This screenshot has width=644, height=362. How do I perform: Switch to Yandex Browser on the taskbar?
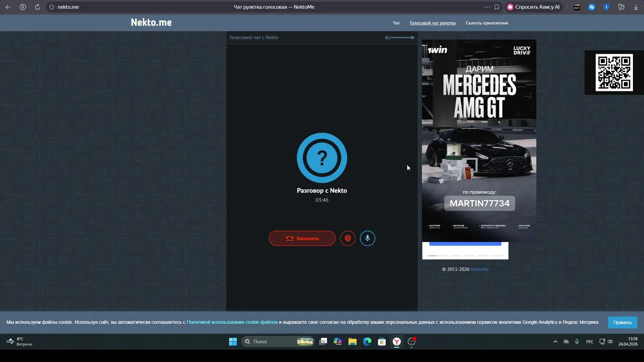point(397,342)
